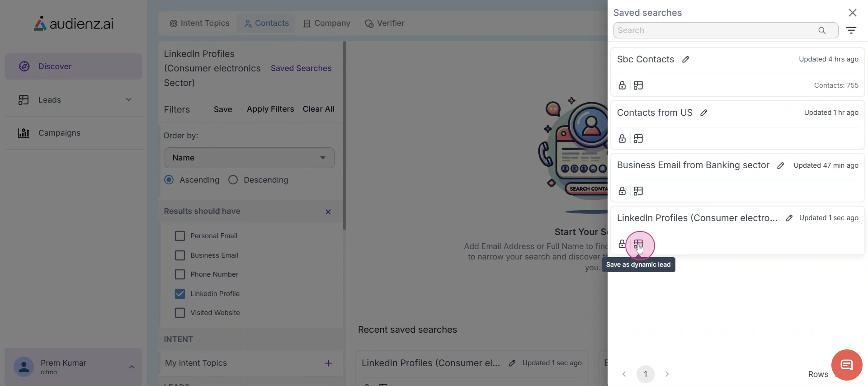This screenshot has height=386, width=868.
Task: Open the Discover section in sidebar
Action: [73, 66]
